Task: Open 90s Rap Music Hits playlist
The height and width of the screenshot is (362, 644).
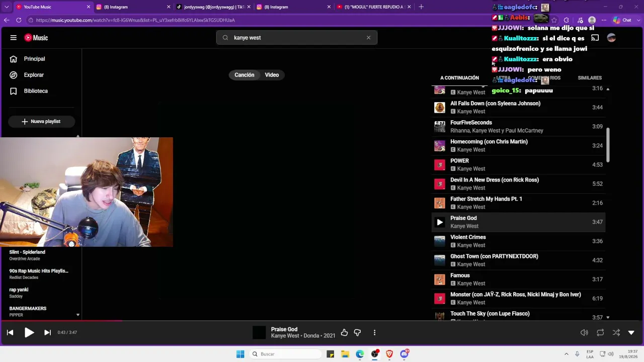Action: pyautogui.click(x=42, y=274)
